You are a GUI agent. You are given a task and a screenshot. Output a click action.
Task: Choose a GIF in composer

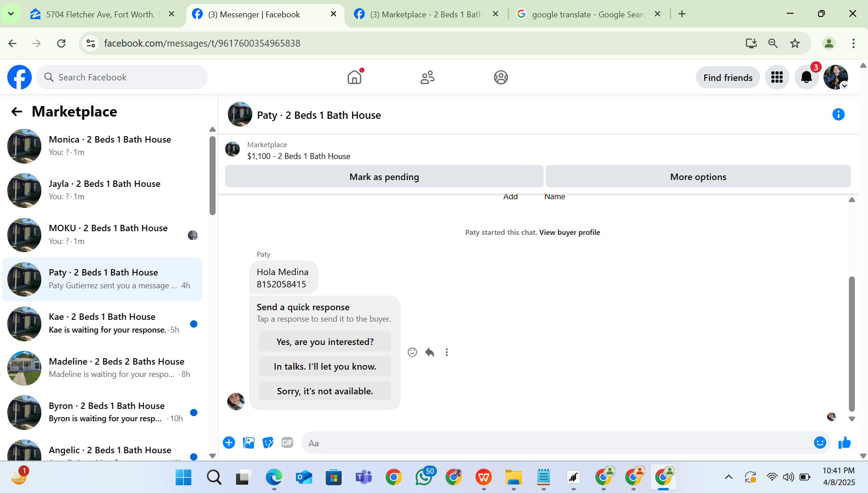[288, 443]
